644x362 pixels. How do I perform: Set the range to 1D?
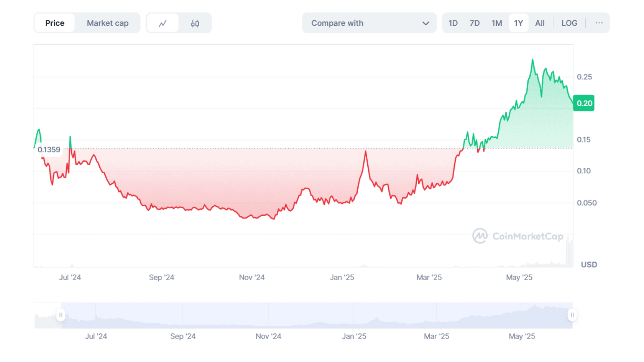point(453,23)
